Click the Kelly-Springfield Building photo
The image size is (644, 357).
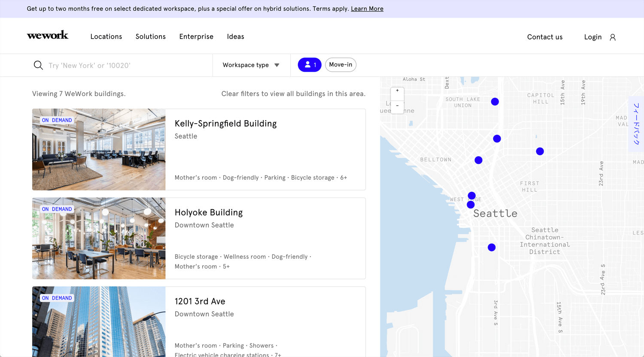(99, 149)
